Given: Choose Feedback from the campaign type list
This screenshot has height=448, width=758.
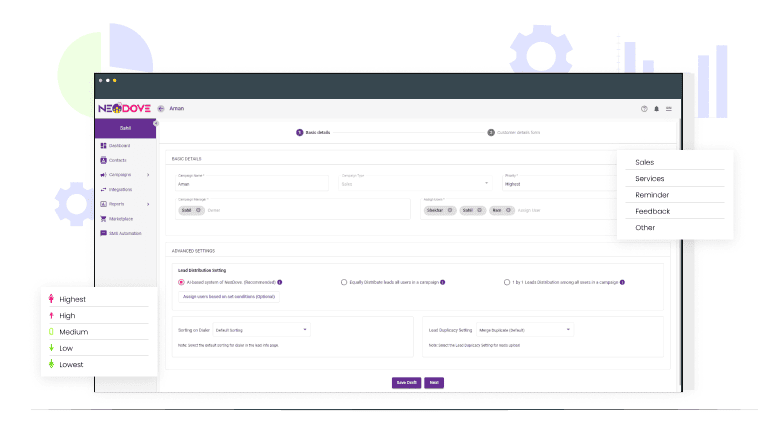Looking at the screenshot, I should coord(652,211).
